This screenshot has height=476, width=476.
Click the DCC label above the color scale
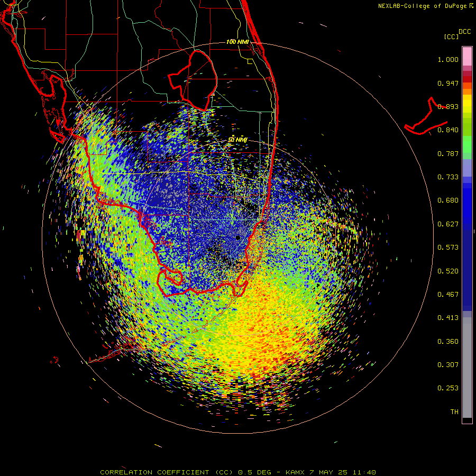coord(464,32)
